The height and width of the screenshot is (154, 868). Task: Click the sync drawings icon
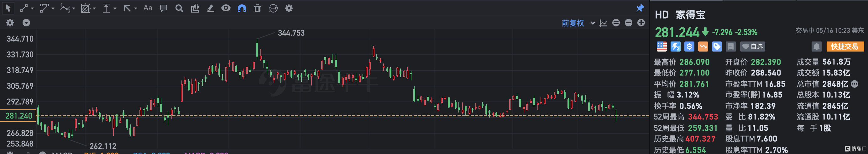click(x=273, y=8)
